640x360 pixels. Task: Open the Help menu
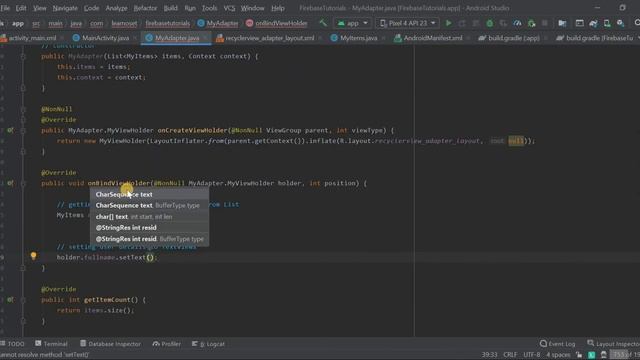[278, 8]
